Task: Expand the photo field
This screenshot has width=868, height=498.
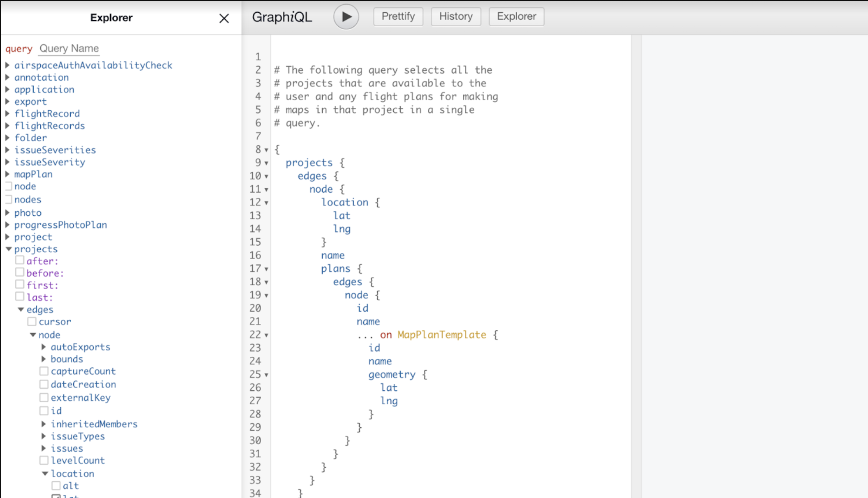Action: click(8, 213)
